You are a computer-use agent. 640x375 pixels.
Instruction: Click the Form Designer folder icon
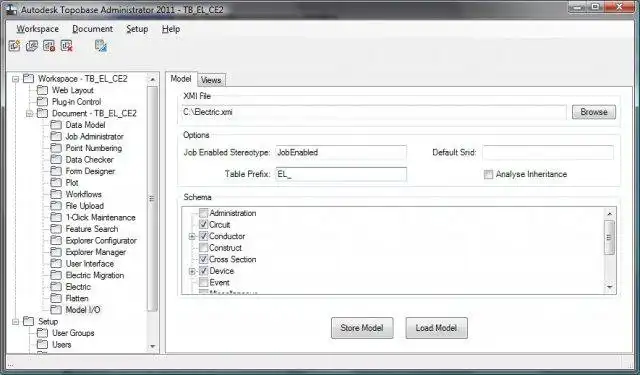pos(56,171)
